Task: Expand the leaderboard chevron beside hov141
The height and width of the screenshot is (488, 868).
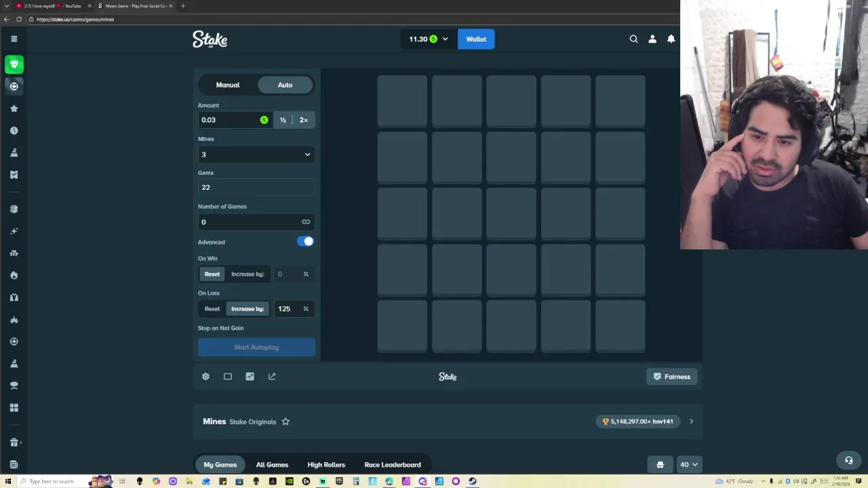Action: coord(691,422)
